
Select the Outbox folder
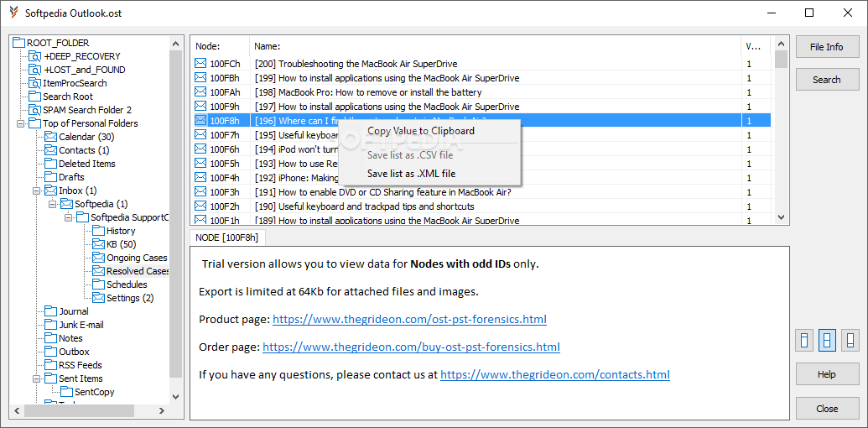[74, 352]
